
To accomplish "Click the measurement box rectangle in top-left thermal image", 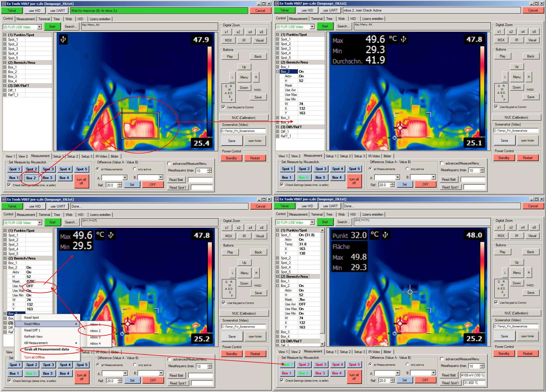I will (140, 126).
